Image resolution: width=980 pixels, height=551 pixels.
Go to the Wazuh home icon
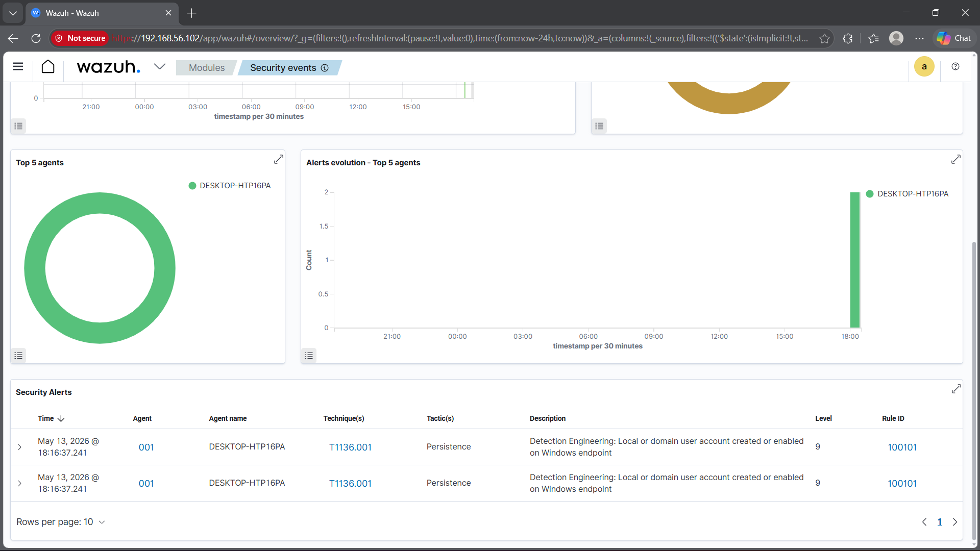48,67
